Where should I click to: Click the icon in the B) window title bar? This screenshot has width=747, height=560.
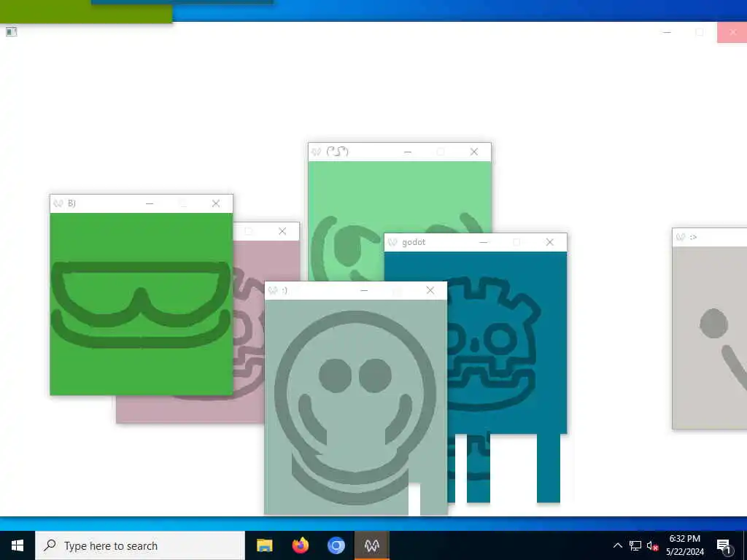click(x=58, y=203)
